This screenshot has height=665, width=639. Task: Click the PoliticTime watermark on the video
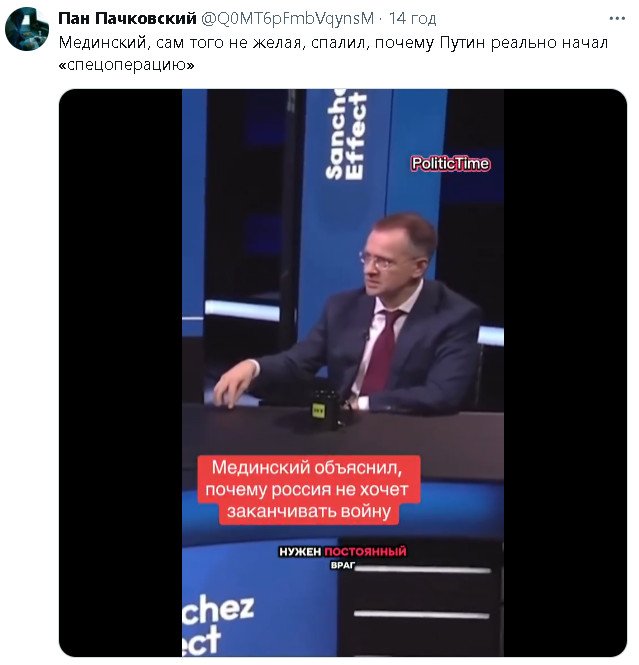(x=450, y=164)
